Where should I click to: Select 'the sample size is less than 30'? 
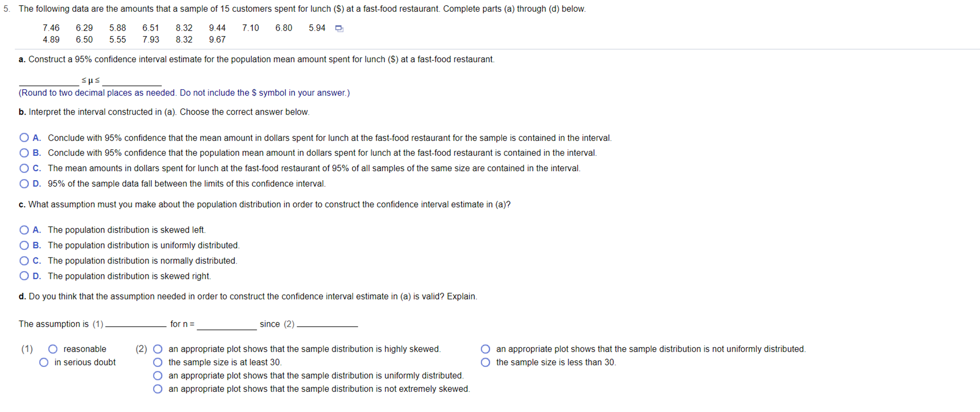coord(485,362)
